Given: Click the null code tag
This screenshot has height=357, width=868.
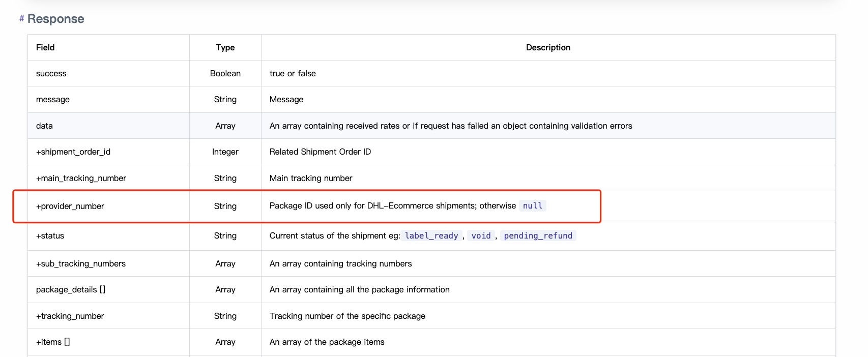Looking at the screenshot, I should [532, 205].
